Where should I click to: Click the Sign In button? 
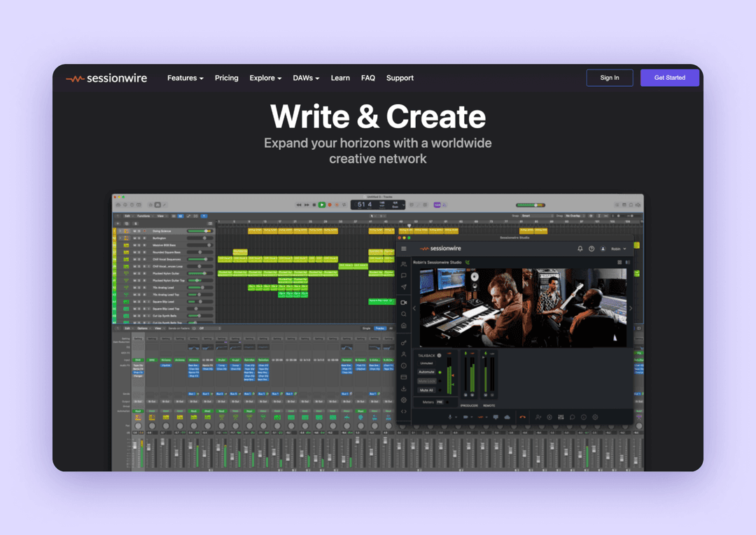click(x=610, y=78)
